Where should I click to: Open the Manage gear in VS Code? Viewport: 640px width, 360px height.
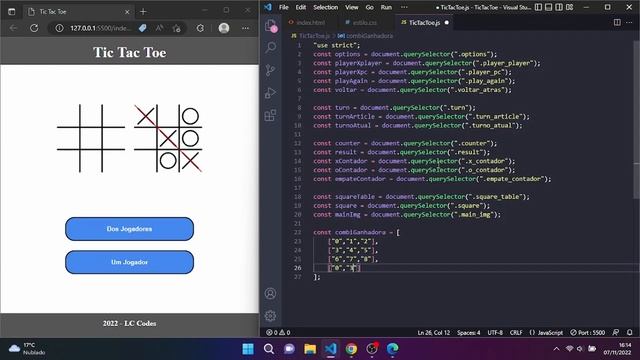tap(270, 316)
